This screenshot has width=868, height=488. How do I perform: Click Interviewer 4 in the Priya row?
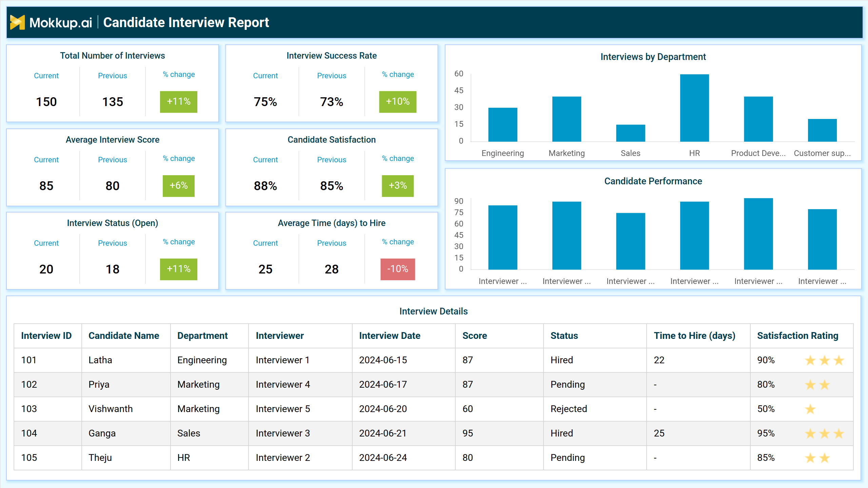(283, 384)
